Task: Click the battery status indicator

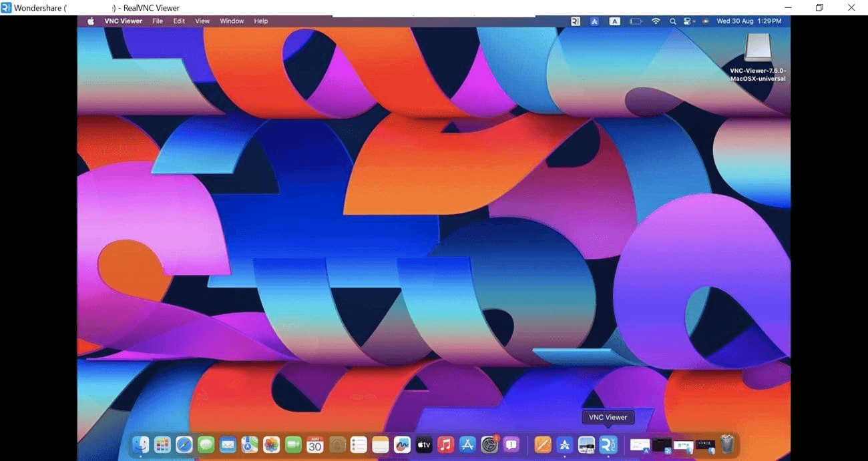Action: 636,21
